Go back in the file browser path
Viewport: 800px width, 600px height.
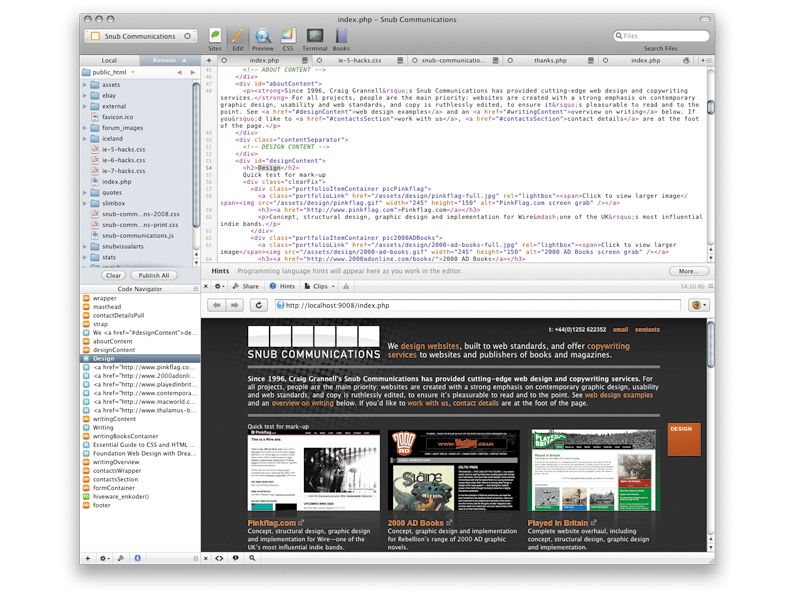tap(179, 72)
